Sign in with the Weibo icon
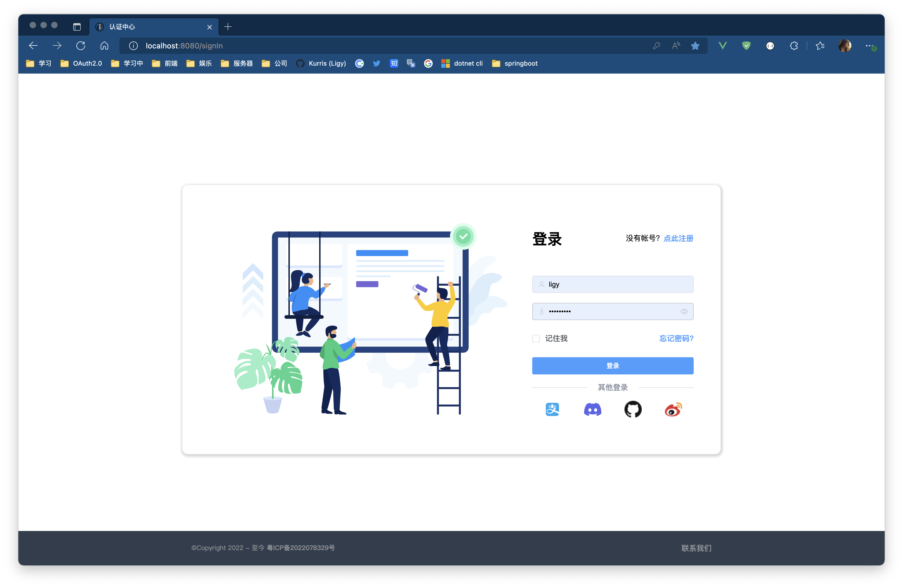This screenshot has height=588, width=903. (x=673, y=409)
